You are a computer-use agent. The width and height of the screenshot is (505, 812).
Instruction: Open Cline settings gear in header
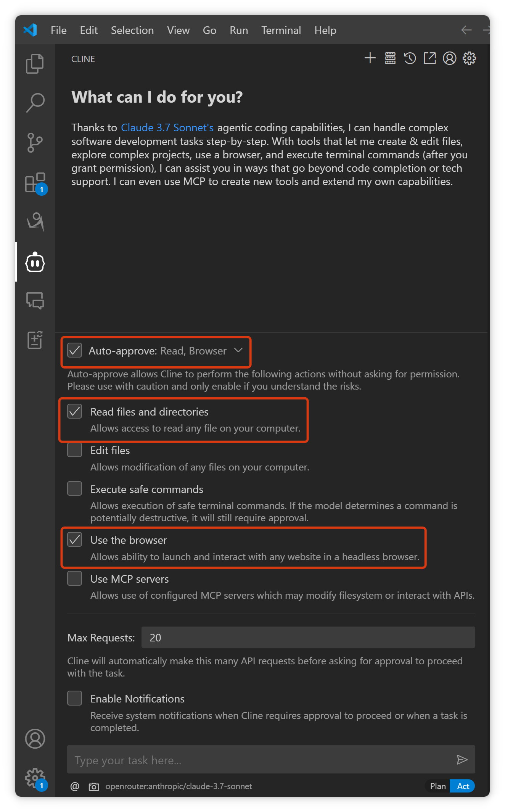[470, 58]
